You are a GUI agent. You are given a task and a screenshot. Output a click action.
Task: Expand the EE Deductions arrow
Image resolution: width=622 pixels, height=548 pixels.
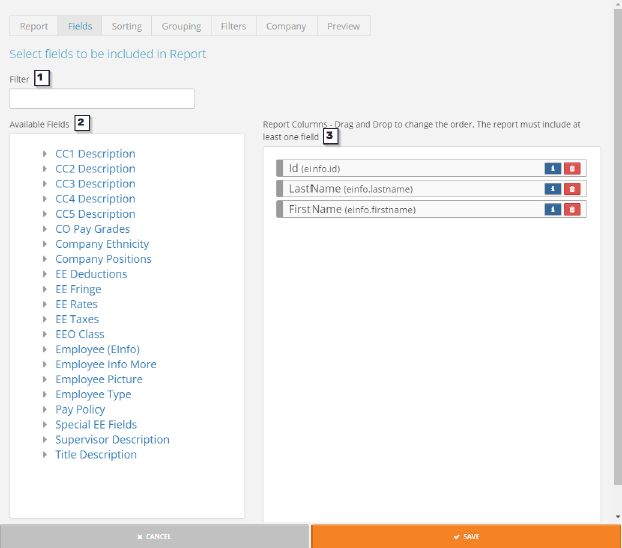[x=45, y=274]
